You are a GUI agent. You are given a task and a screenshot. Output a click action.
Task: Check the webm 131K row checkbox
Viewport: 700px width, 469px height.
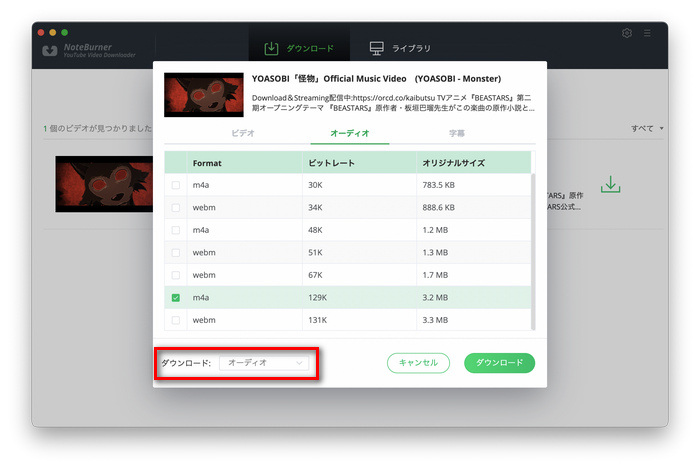click(x=176, y=320)
